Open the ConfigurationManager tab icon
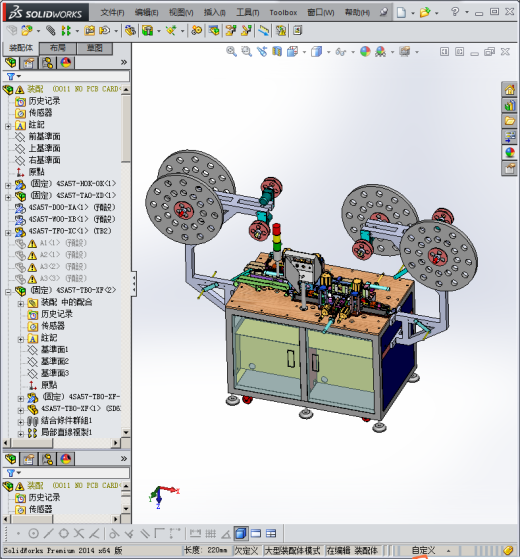The image size is (520, 559). coord(47,63)
